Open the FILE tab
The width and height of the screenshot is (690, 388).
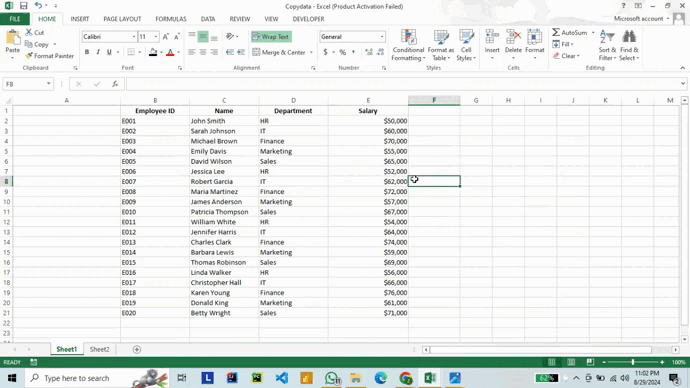click(x=15, y=19)
